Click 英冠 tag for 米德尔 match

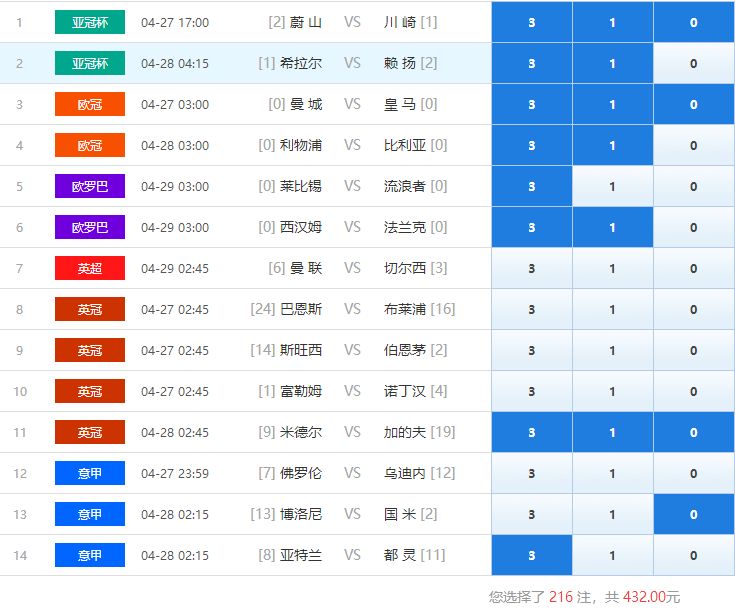(x=90, y=432)
